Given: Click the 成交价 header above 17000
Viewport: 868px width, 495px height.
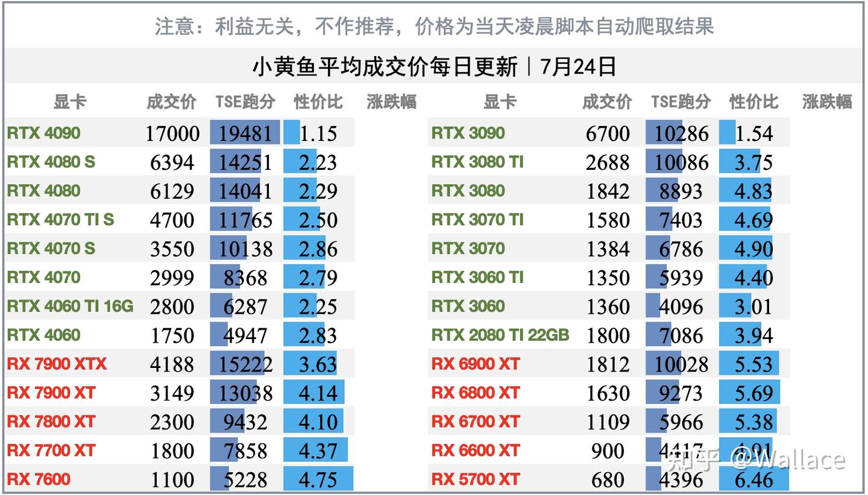Looking at the screenshot, I should click(x=172, y=102).
